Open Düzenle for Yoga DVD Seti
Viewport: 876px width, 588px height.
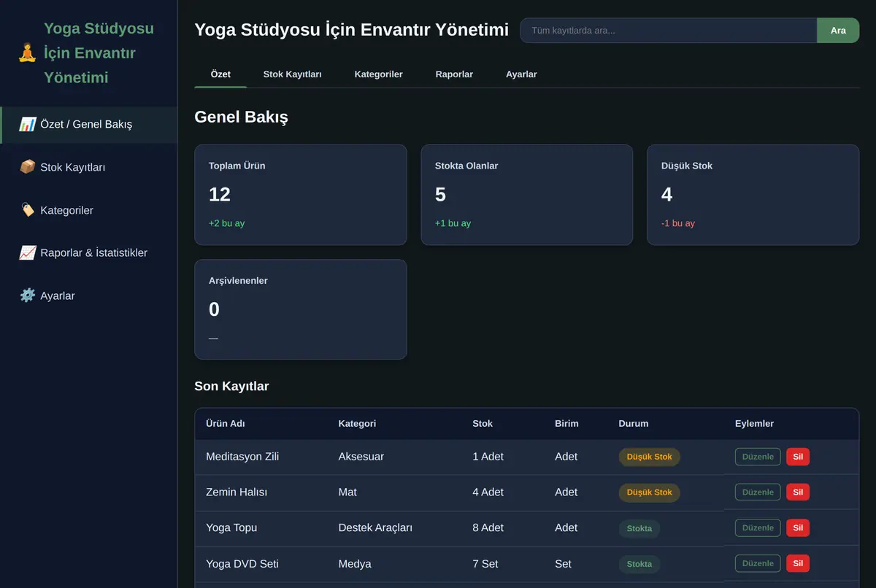(758, 563)
